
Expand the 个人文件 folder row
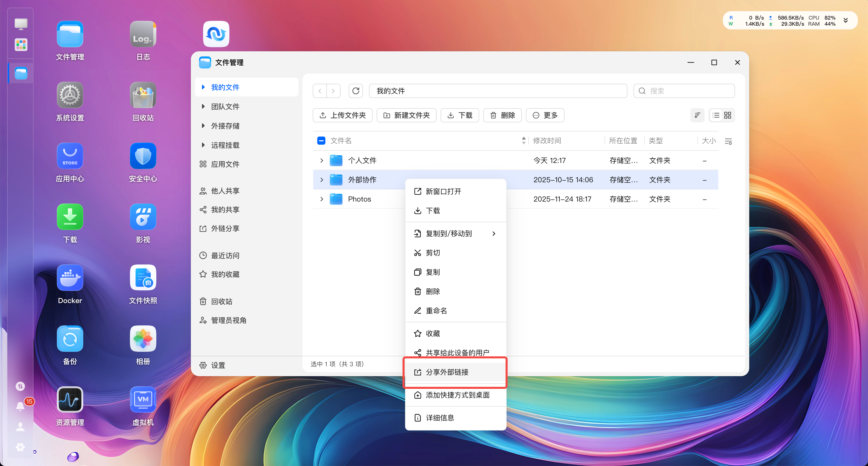pos(322,160)
